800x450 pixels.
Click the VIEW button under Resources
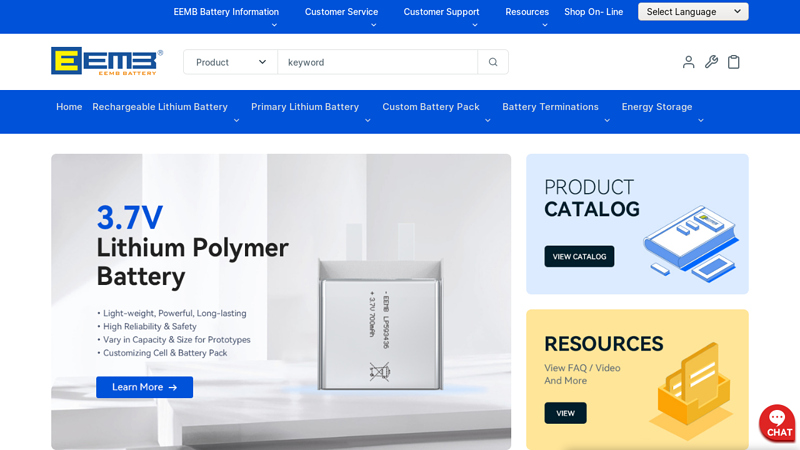pos(565,413)
